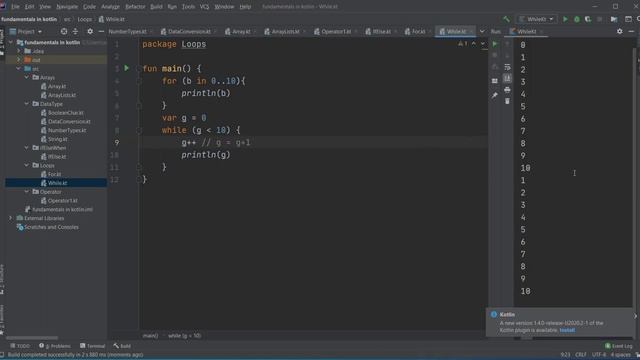The image size is (640, 360).
Task: Expand the .idea folder
Action: 19,51
